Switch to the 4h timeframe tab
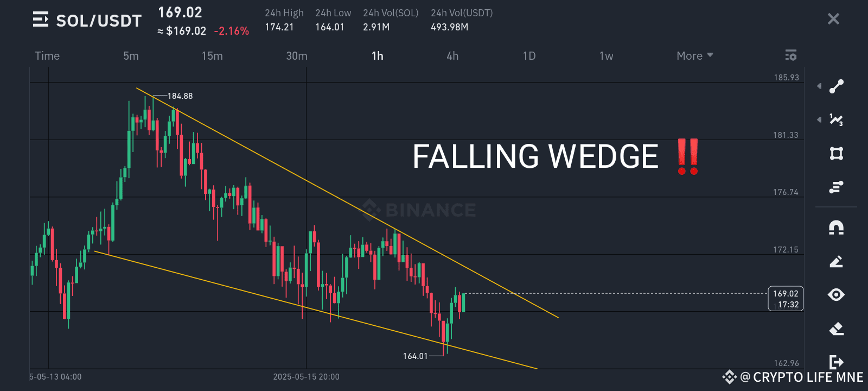 coord(452,55)
